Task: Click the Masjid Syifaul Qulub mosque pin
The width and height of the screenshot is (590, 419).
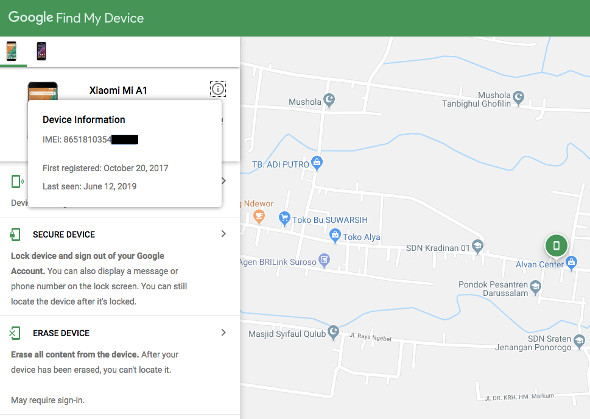Action: pos(333,332)
